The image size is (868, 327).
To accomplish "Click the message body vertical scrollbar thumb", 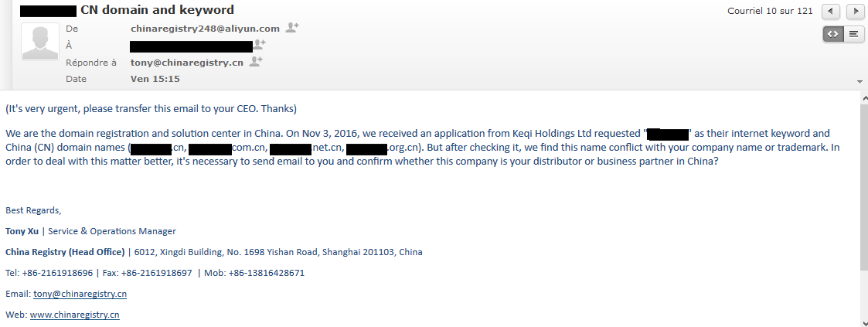I will point(864,186).
